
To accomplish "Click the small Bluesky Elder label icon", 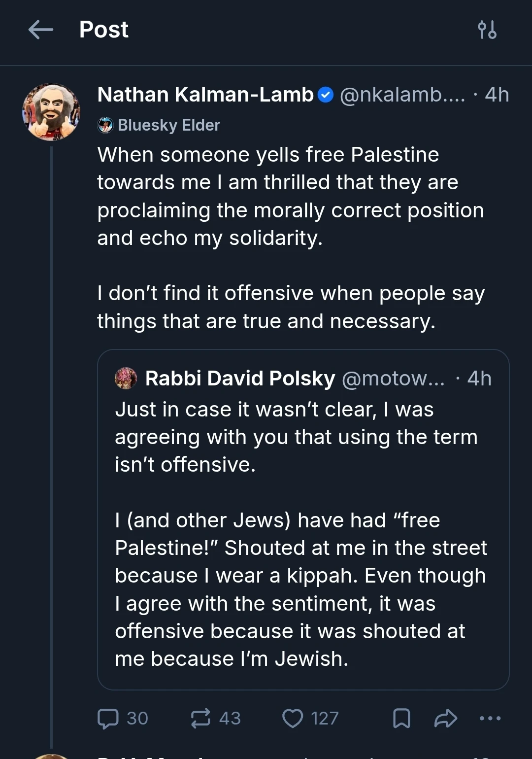I will 105,125.
